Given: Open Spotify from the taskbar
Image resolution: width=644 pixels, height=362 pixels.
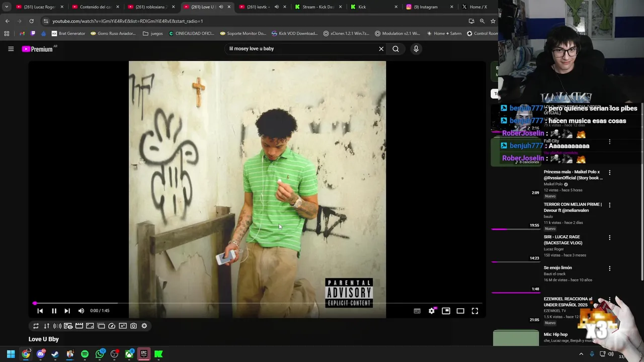Looking at the screenshot, I should [85, 354].
